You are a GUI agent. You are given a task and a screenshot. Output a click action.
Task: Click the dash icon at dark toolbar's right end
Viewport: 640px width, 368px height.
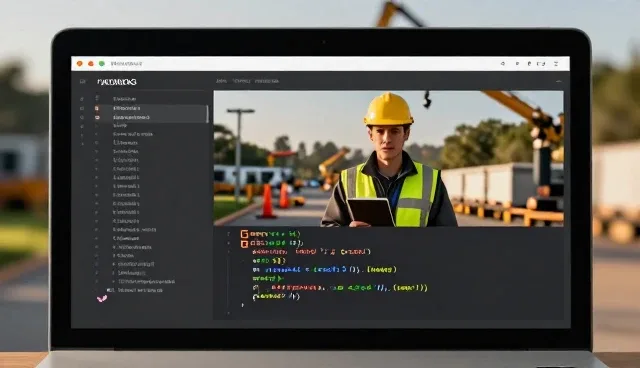pyautogui.click(x=558, y=82)
